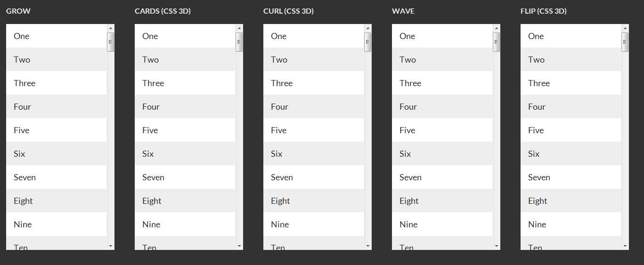Image resolution: width=644 pixels, height=265 pixels.
Task: Click scroll down arrow in Flip list
Action: pyautogui.click(x=625, y=246)
